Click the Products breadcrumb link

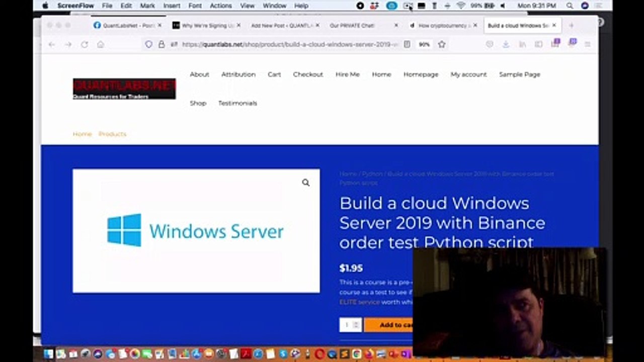[112, 134]
